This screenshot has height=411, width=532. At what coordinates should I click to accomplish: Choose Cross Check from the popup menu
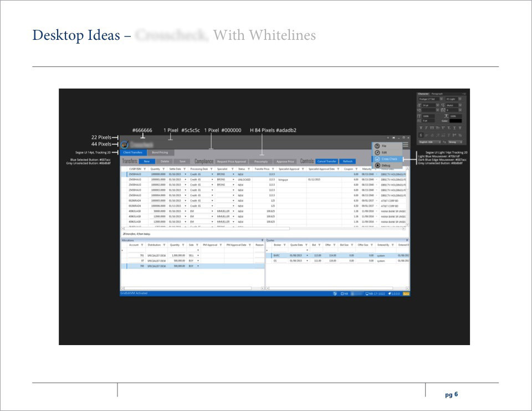[389, 159]
